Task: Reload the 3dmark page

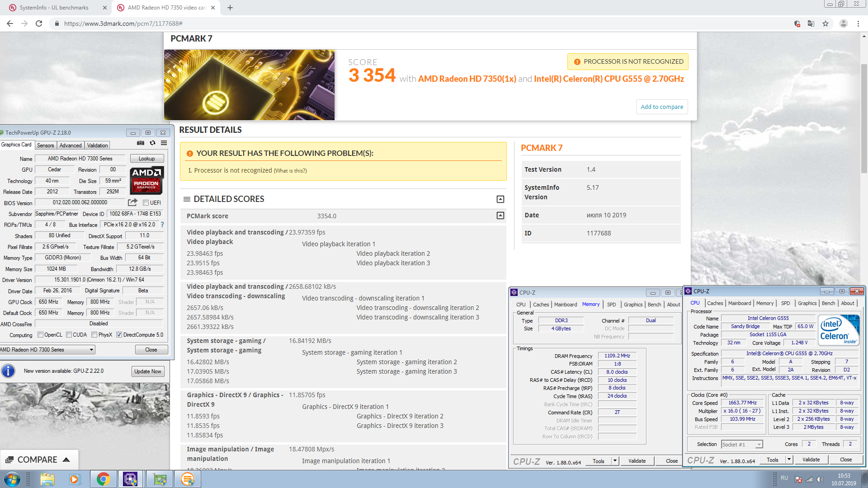Action: click(39, 23)
